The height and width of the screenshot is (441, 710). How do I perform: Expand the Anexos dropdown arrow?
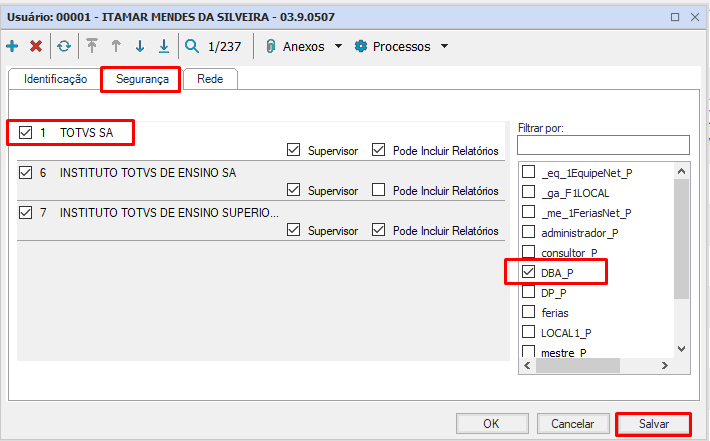[338, 46]
